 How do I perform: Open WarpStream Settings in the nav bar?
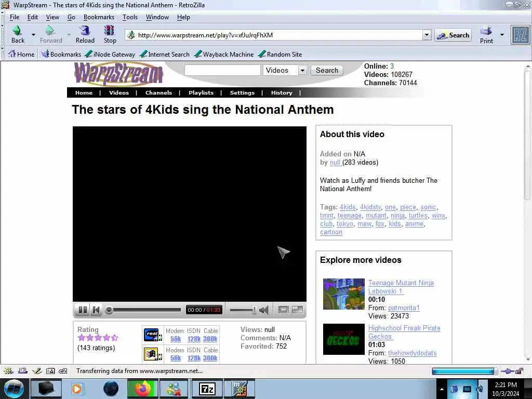click(242, 92)
